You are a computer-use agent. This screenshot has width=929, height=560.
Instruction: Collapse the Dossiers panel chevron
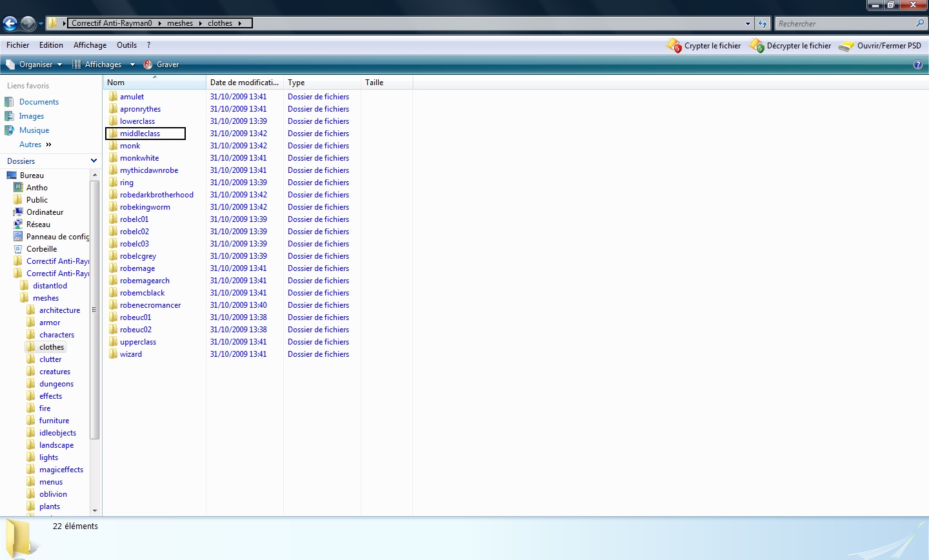[x=94, y=161]
